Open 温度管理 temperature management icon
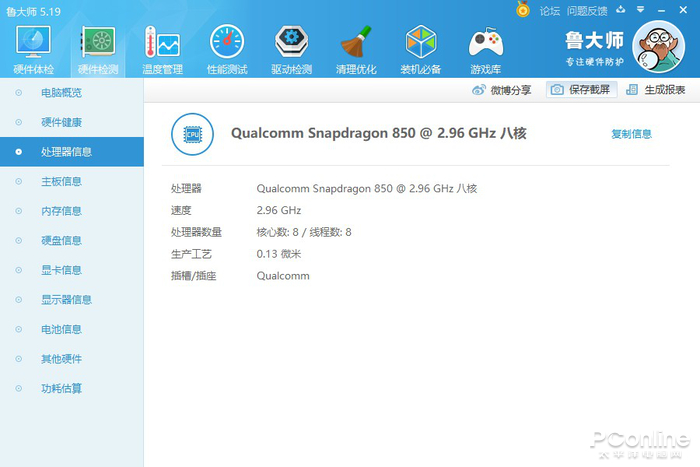 click(x=162, y=42)
